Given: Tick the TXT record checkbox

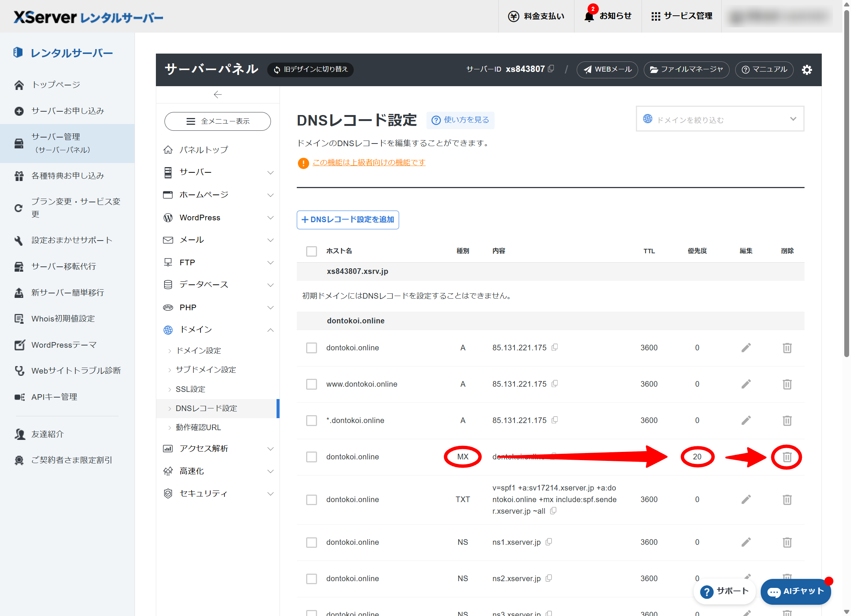Looking at the screenshot, I should pos(311,499).
